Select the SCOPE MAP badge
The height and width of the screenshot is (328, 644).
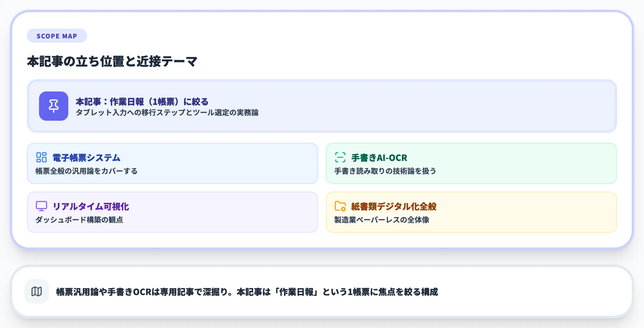pyautogui.click(x=57, y=36)
